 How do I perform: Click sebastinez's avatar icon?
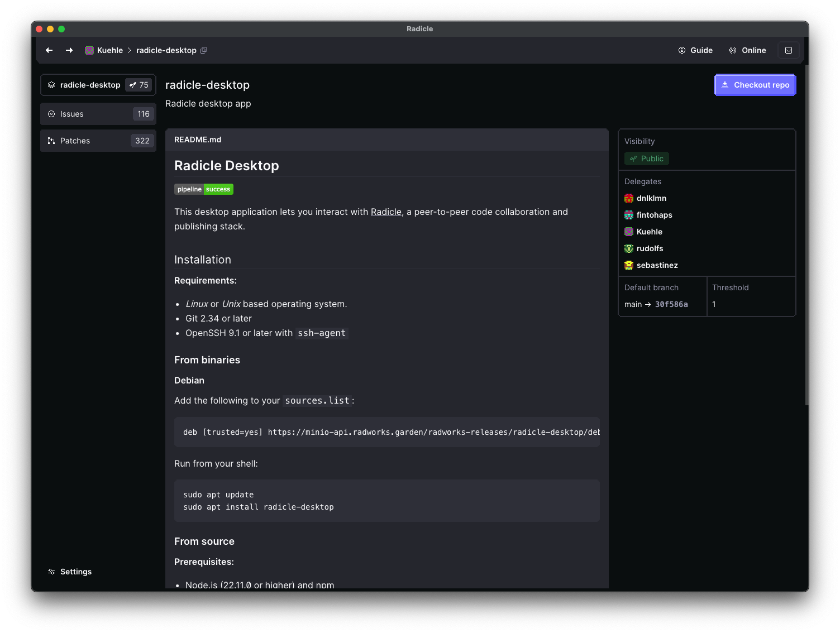[x=629, y=265]
